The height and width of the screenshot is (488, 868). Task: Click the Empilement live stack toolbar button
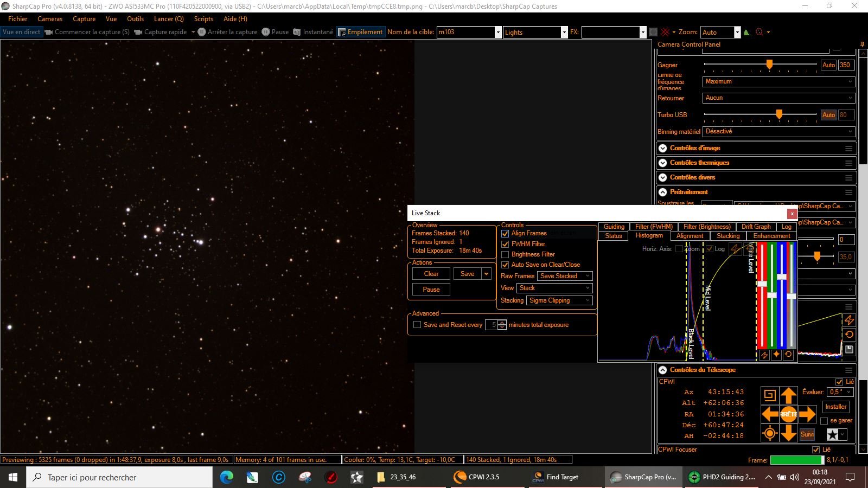tap(360, 32)
